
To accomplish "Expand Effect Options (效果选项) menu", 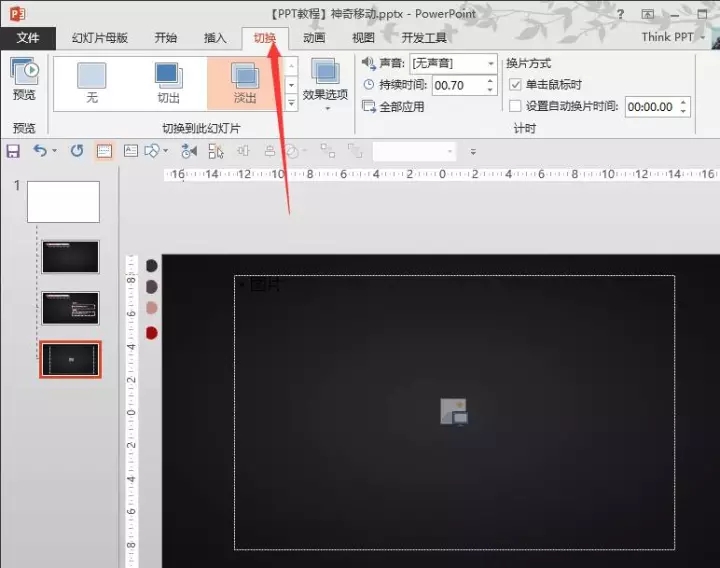I will point(325,84).
